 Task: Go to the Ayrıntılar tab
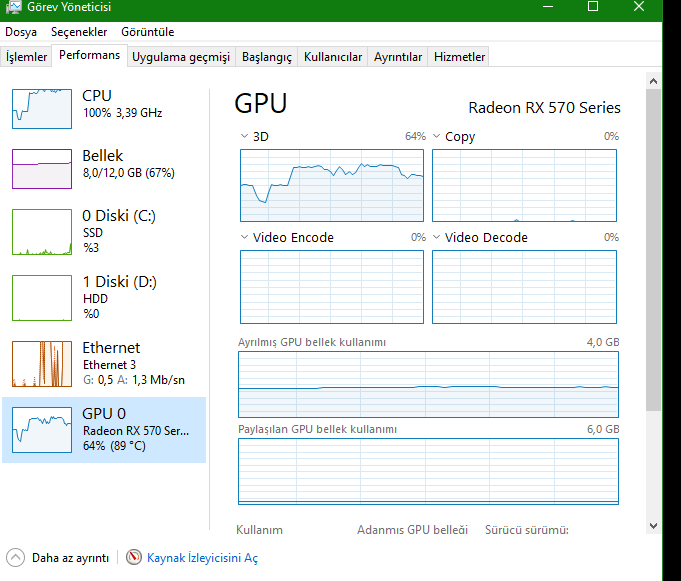(x=398, y=57)
